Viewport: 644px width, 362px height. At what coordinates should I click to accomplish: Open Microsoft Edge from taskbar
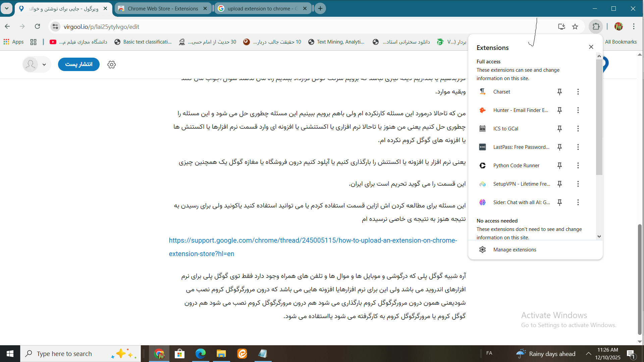pyautogui.click(x=200, y=354)
